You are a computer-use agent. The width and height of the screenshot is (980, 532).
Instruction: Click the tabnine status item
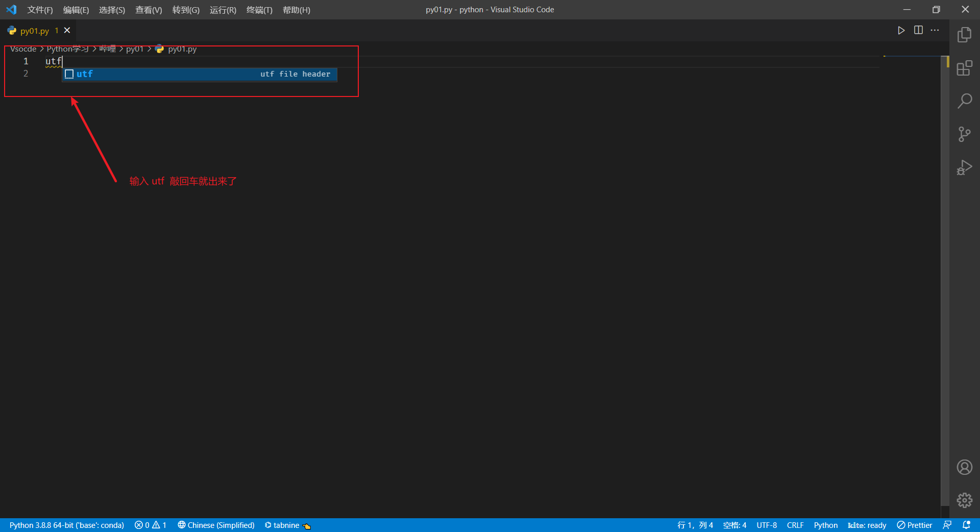coord(287,525)
